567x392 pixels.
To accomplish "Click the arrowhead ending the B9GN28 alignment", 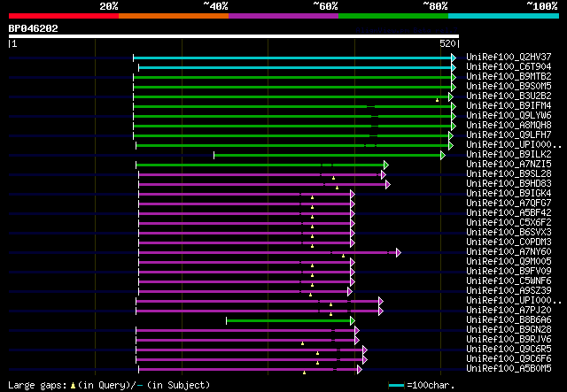I will pyautogui.click(x=357, y=331).
